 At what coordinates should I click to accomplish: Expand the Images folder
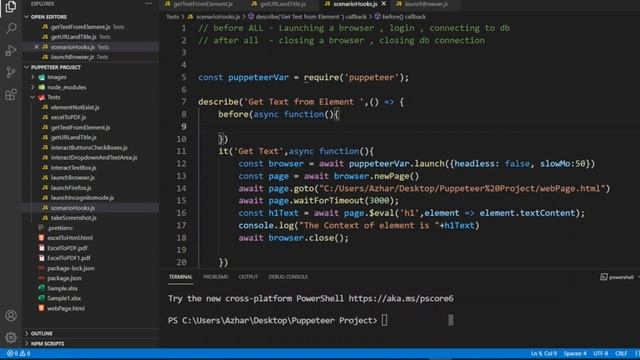click(56, 77)
